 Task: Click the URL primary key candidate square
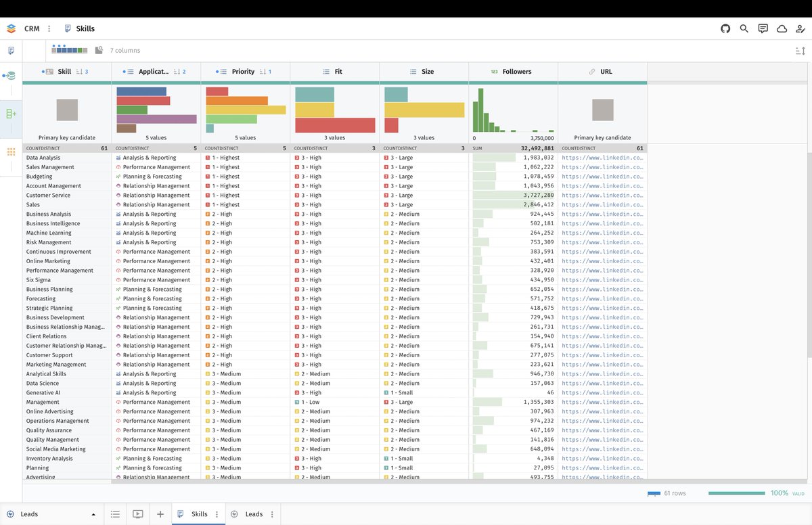point(602,110)
